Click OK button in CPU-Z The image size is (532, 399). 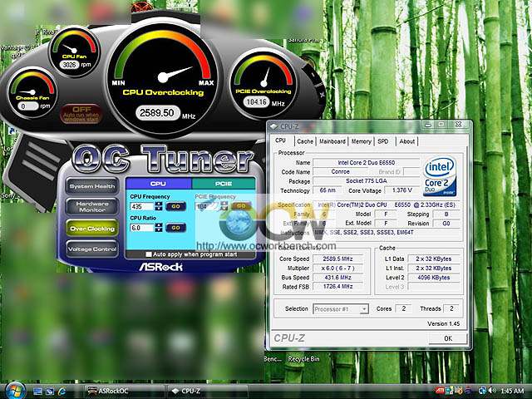coord(448,338)
